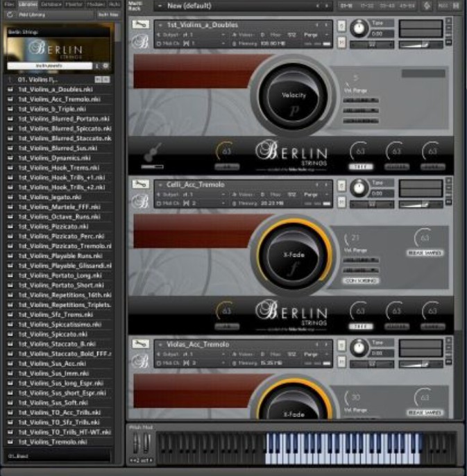This screenshot has width=467, height=476.
Task: Open wrench edit mode for Violas_Acc_Tremolo
Action: pyautogui.click(x=140, y=343)
